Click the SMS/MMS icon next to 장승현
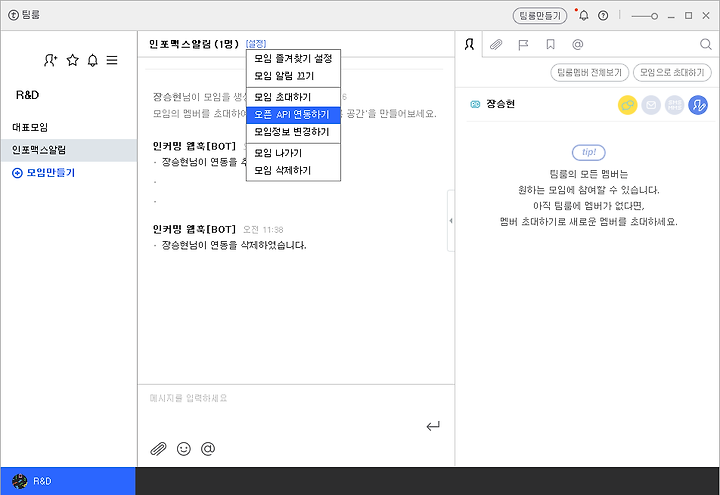This screenshot has height=495, width=720. [x=675, y=105]
